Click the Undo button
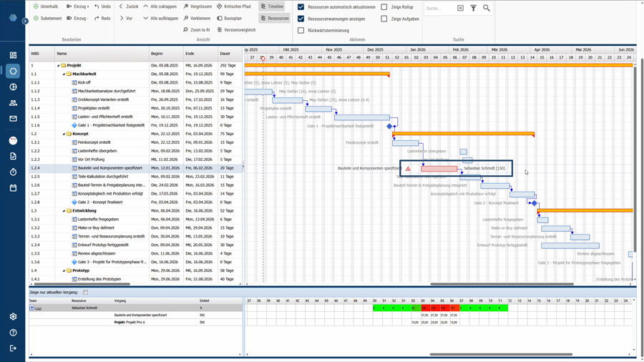 pyautogui.click(x=101, y=6)
